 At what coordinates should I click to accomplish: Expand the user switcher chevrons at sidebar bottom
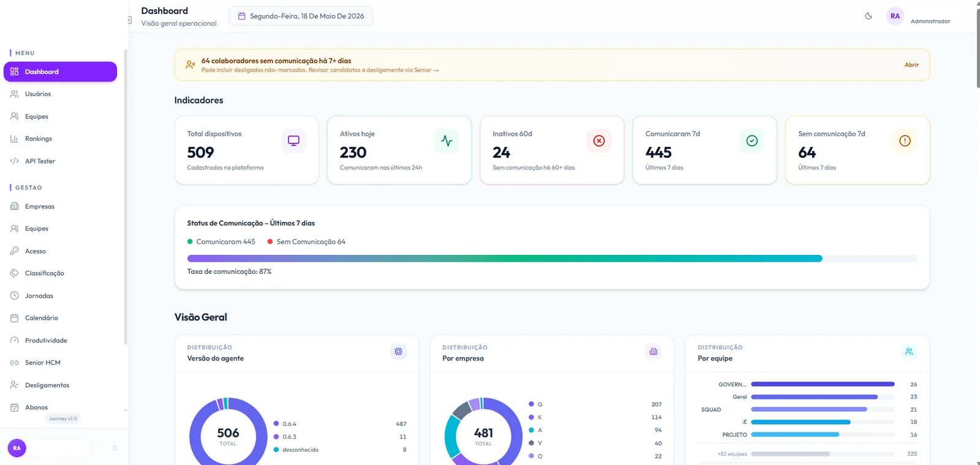tap(114, 448)
